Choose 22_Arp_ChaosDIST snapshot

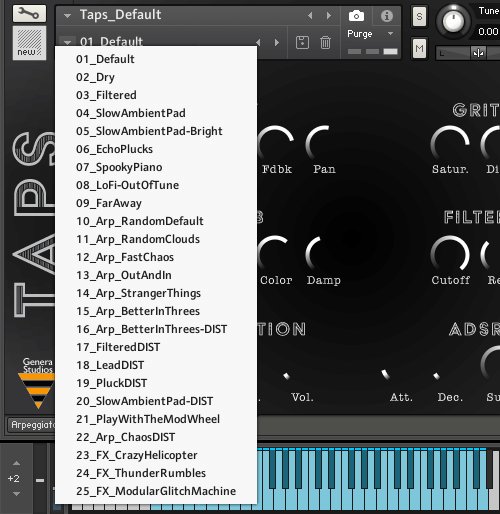point(156,437)
